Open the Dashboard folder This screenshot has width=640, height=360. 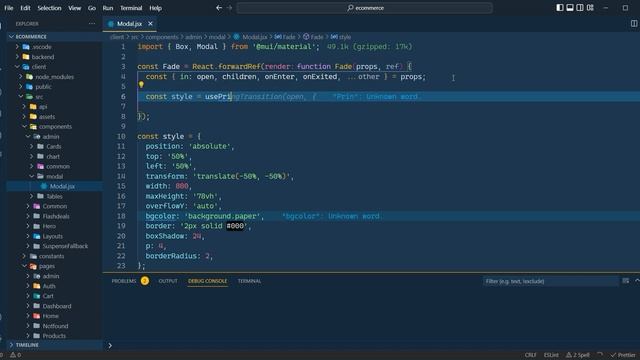(x=54, y=306)
